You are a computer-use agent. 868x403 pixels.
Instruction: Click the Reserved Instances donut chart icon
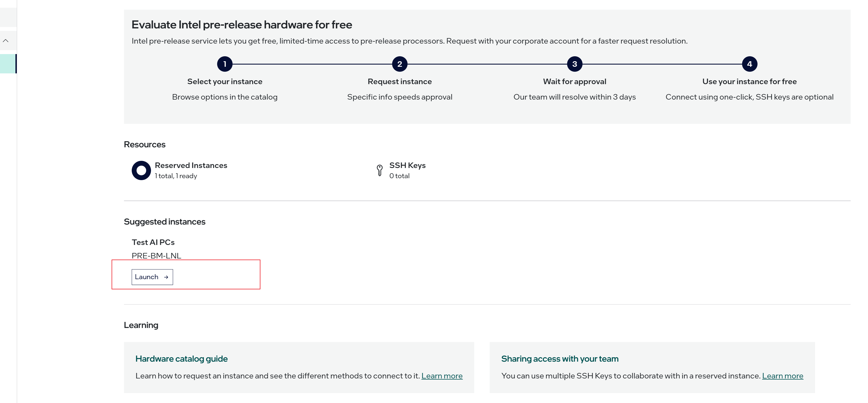(141, 170)
